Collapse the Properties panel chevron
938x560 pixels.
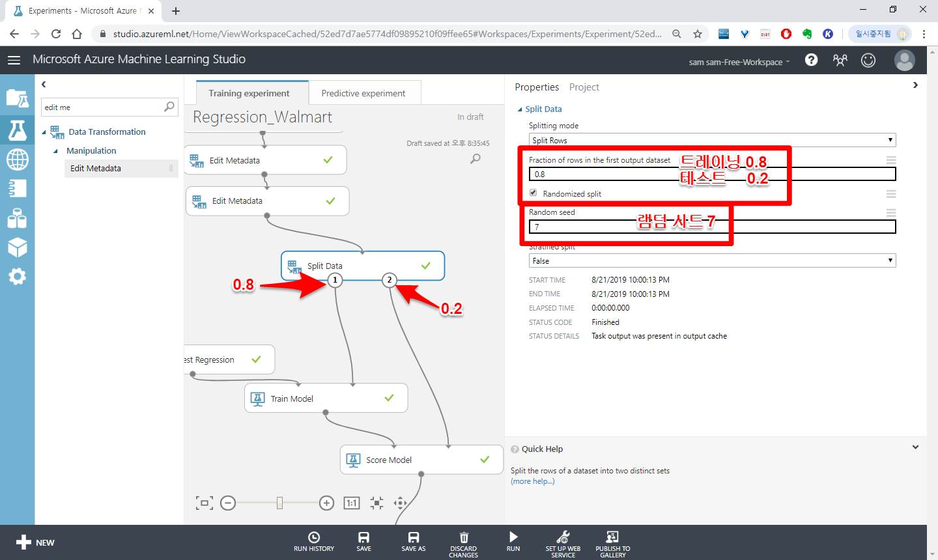pyautogui.click(x=915, y=85)
